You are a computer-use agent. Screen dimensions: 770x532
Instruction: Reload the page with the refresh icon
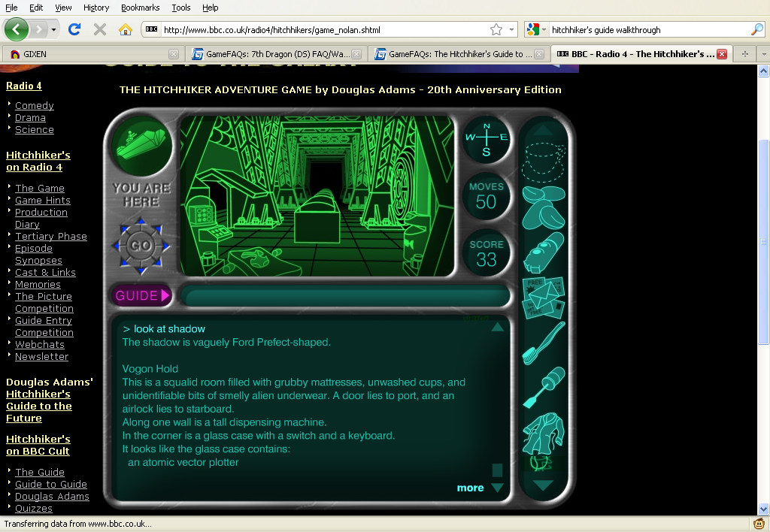click(x=74, y=29)
